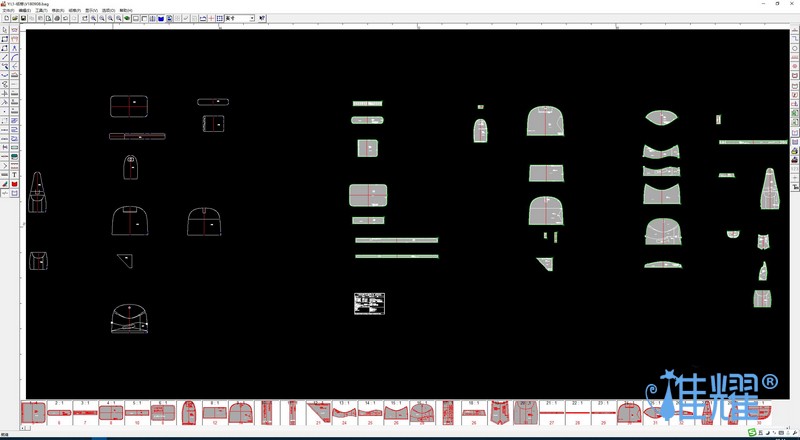The width and height of the screenshot is (800, 440).
Task: Click the Save diskette icon
Action: point(24,18)
